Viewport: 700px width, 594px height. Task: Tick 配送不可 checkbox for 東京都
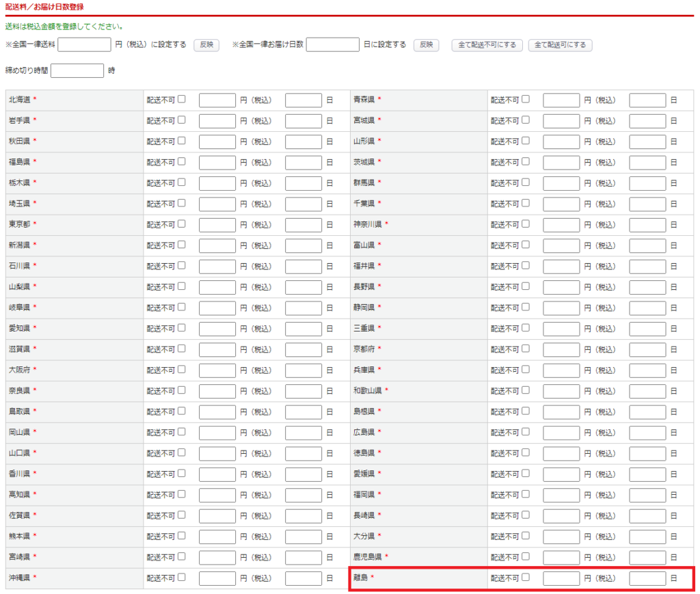click(x=182, y=224)
